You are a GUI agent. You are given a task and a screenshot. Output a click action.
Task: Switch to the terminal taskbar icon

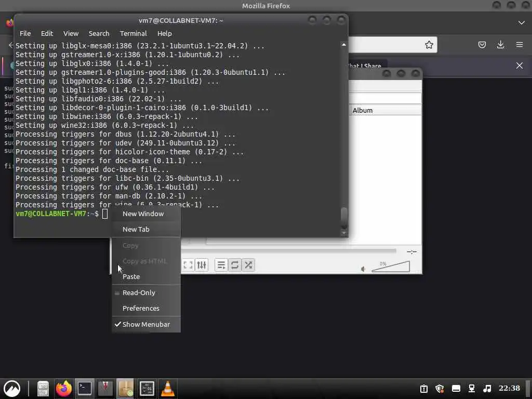click(x=85, y=388)
